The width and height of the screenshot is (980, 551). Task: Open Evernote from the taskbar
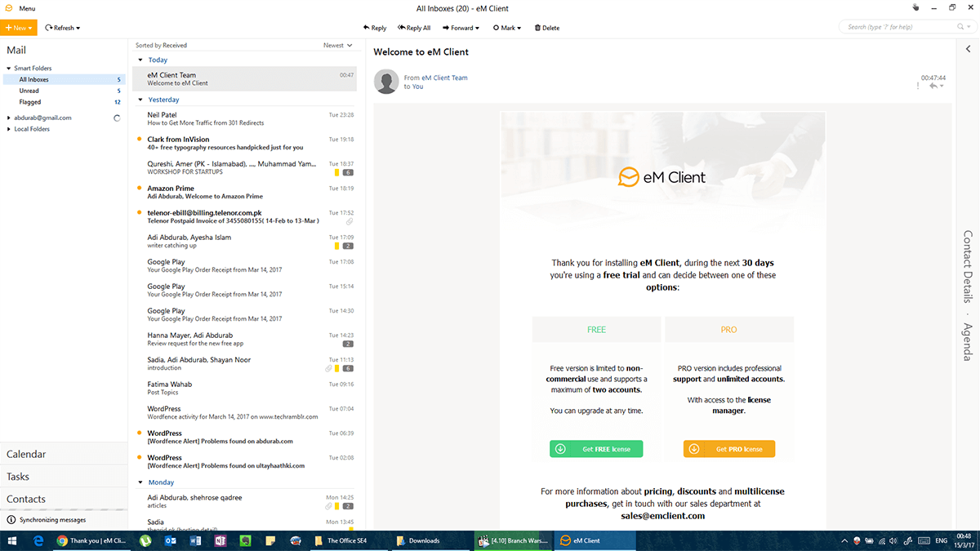244,540
